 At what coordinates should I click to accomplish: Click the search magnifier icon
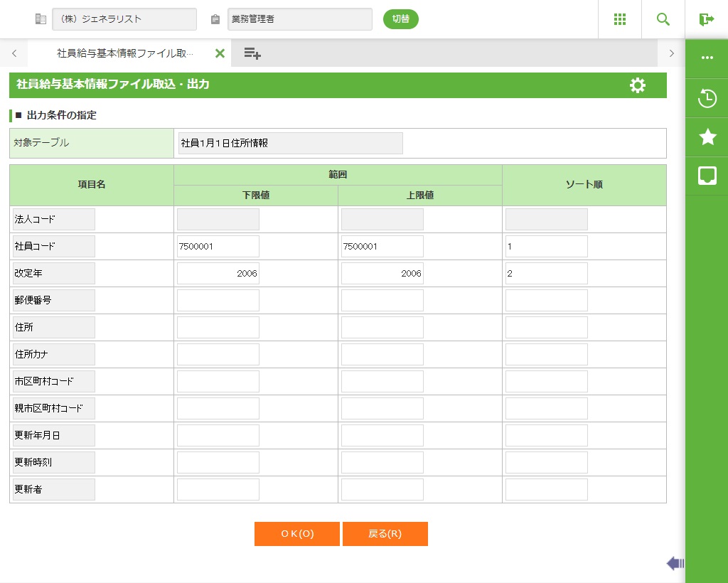(x=663, y=19)
